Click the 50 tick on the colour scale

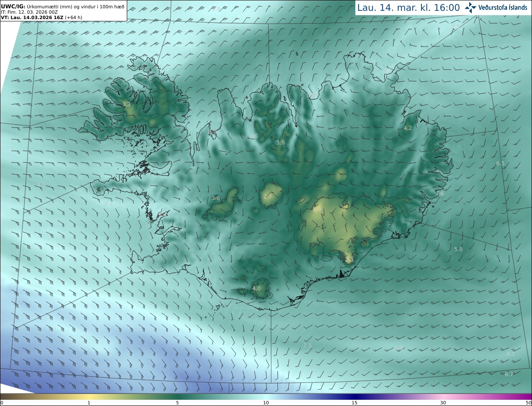(529, 403)
